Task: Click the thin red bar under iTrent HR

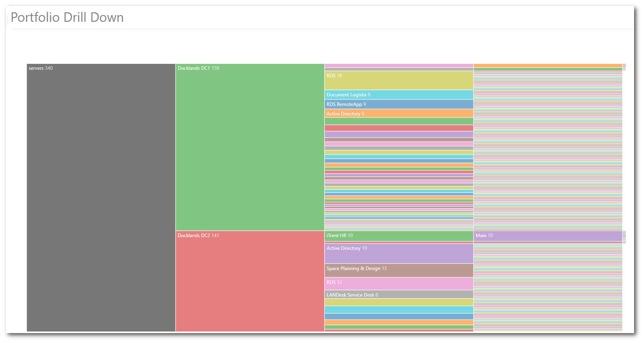Action: pos(399,242)
